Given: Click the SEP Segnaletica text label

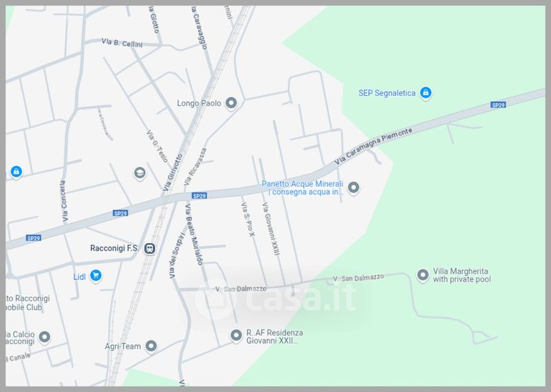Looking at the screenshot, I should 387,93.
